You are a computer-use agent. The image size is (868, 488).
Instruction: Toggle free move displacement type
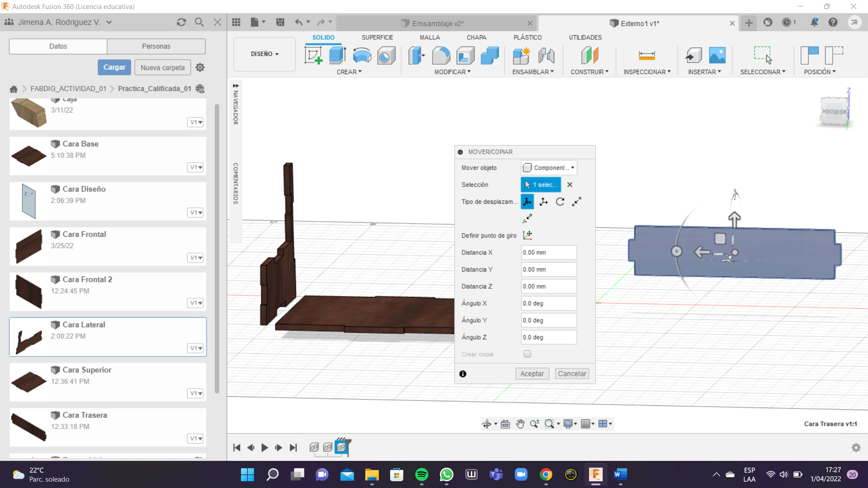coord(527,202)
